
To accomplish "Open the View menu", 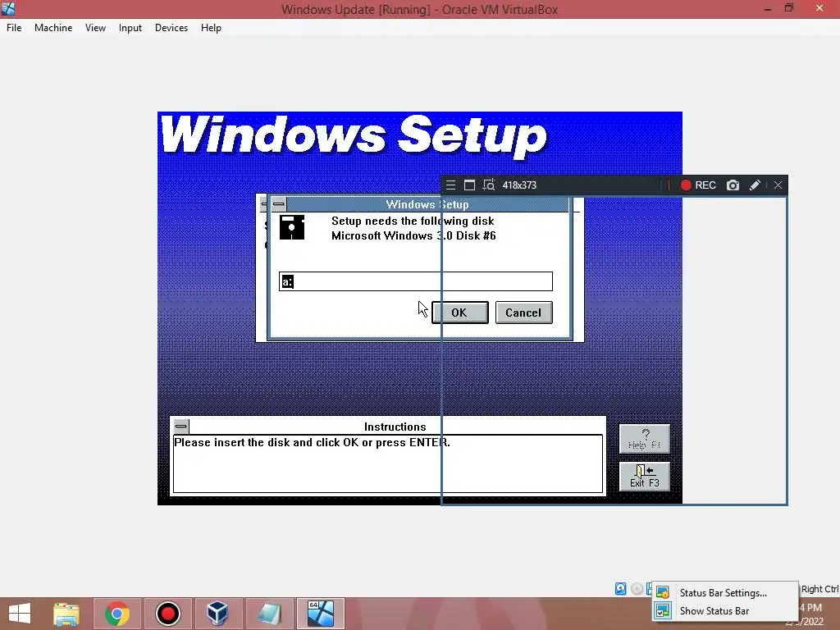I will (95, 28).
